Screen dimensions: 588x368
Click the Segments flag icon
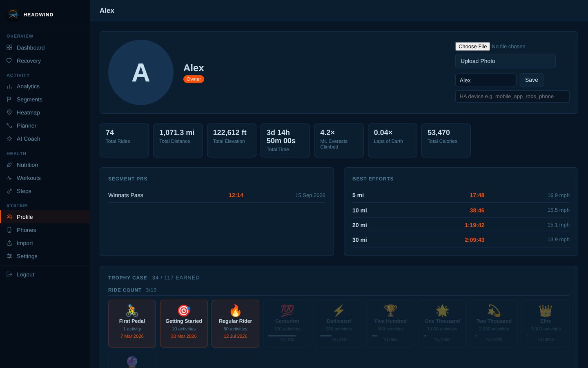tap(9, 99)
